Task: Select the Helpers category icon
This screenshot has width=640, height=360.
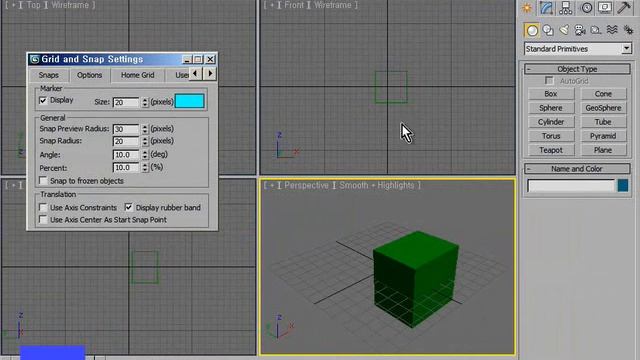Action: click(596, 30)
